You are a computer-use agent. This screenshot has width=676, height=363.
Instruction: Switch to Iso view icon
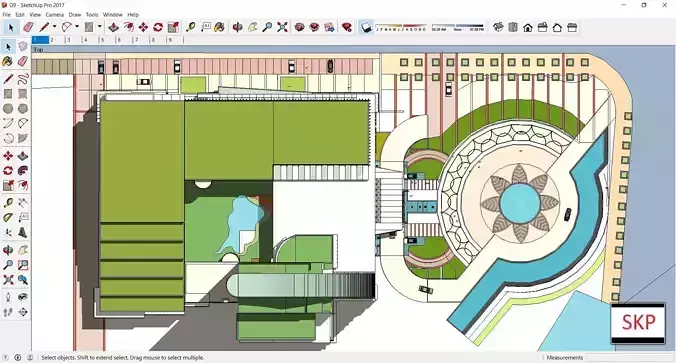click(498, 27)
